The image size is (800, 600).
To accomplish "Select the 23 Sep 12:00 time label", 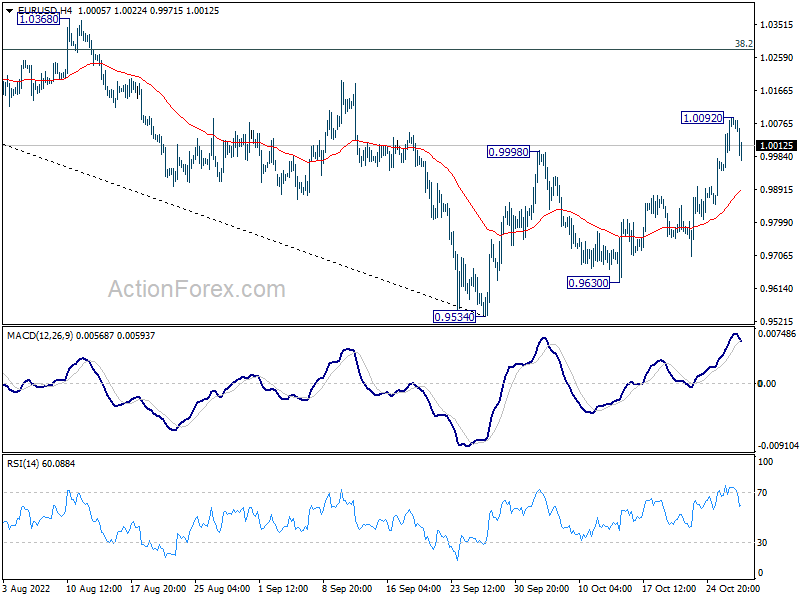I will point(478,589).
